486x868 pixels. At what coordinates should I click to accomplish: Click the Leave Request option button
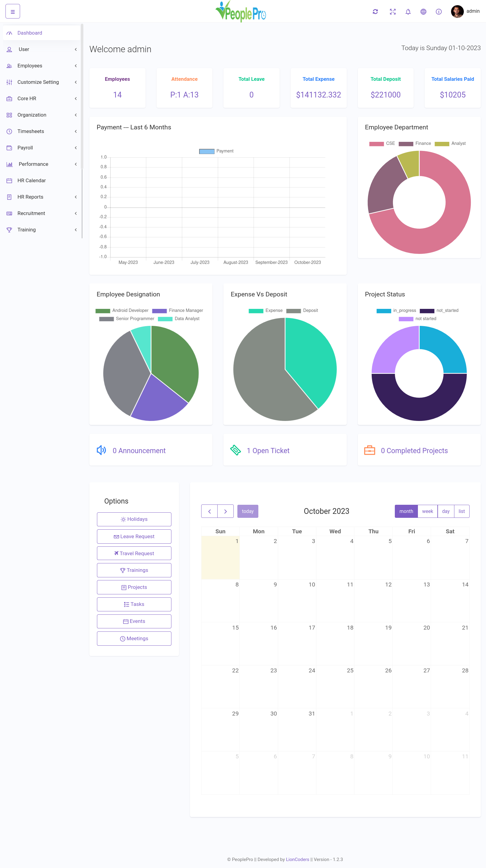click(x=134, y=536)
